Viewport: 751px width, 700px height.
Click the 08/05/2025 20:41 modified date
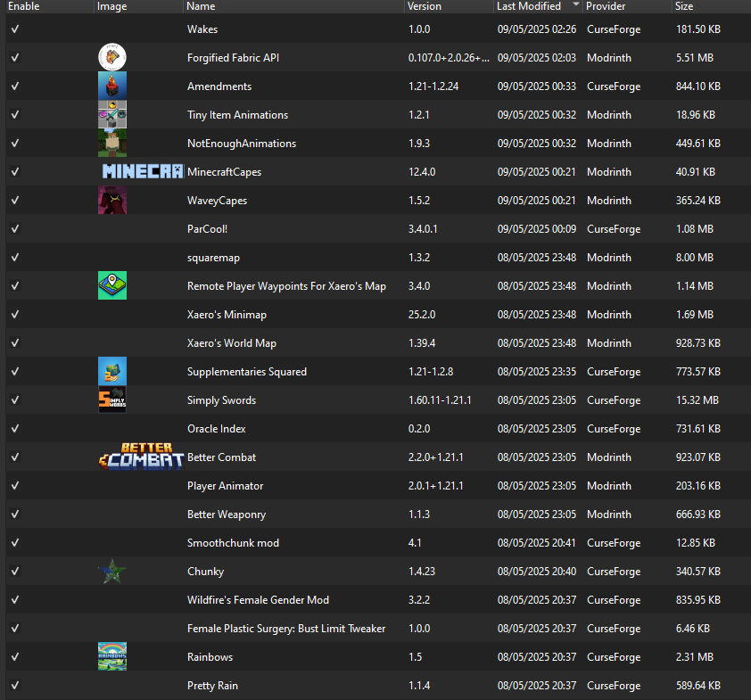pyautogui.click(x=537, y=543)
